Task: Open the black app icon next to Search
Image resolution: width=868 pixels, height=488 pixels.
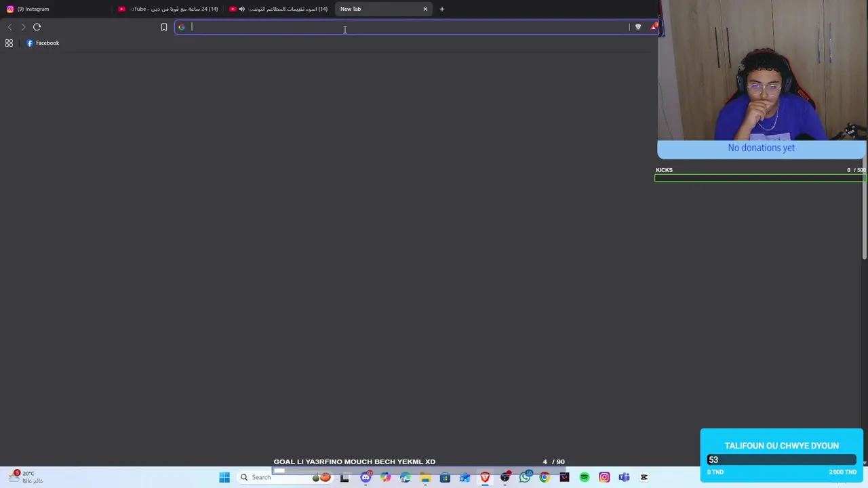Action: point(344,477)
